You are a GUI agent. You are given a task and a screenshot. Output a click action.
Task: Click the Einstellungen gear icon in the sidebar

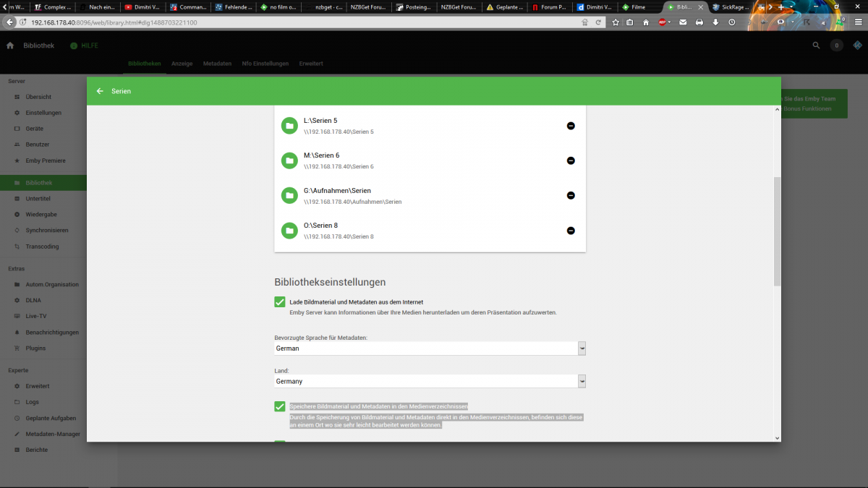point(17,113)
